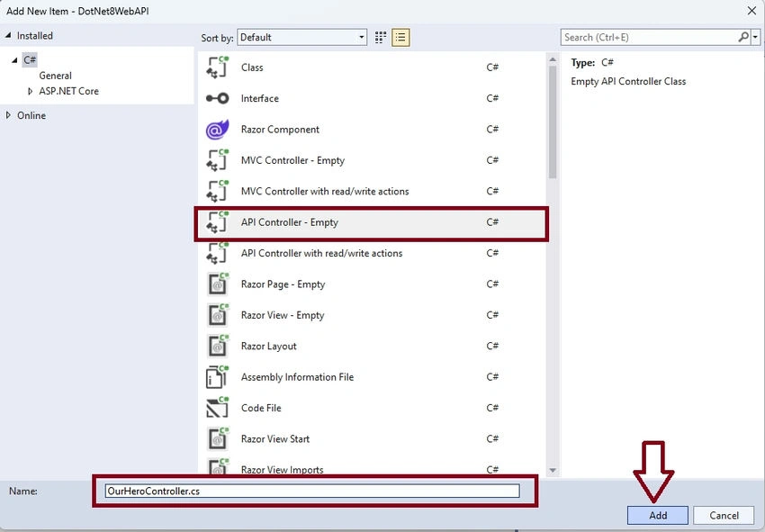Click the Add button
765x532 pixels.
(x=658, y=516)
